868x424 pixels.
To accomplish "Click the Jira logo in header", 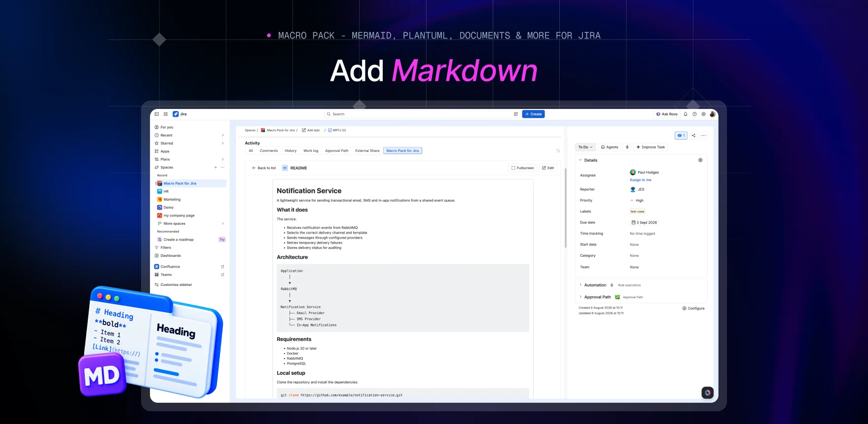I will 180,114.
